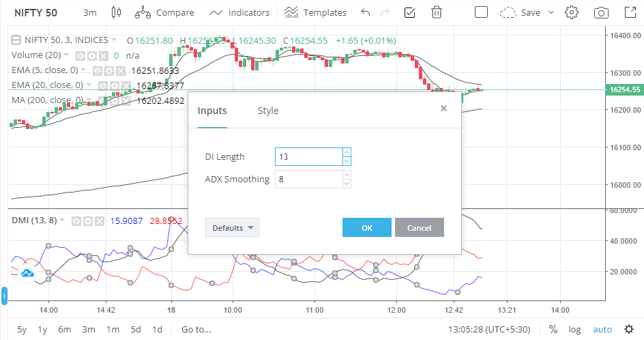This screenshot has height=340, width=644.
Task: Delete drawings with the trash icon
Action: (x=436, y=13)
